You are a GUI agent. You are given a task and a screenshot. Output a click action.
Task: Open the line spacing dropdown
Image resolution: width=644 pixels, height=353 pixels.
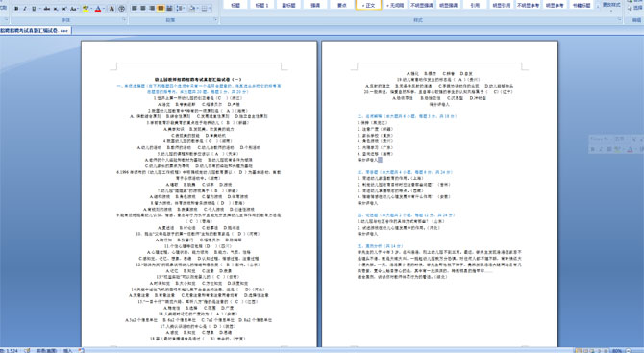[x=181, y=8]
